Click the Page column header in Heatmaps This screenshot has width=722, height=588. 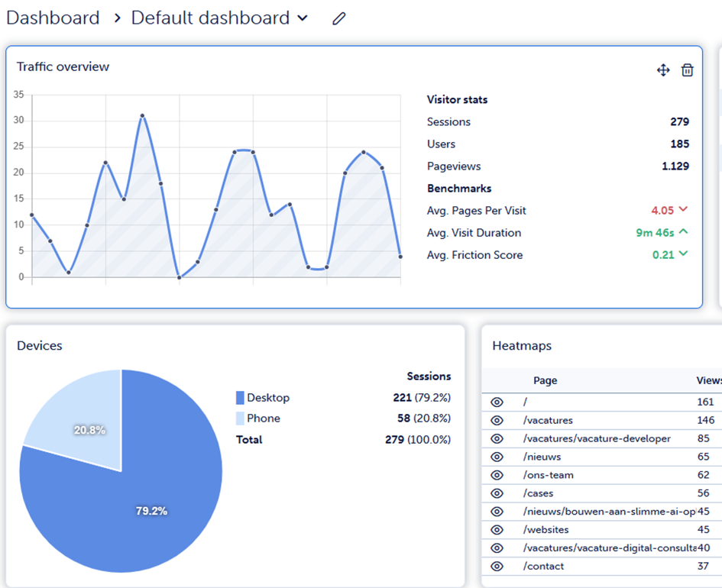(x=546, y=380)
